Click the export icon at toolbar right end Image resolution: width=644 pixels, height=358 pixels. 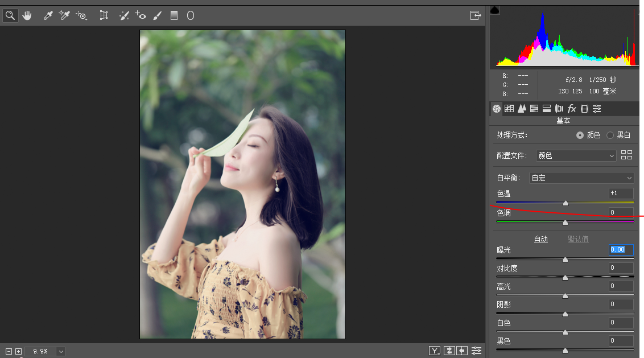point(476,15)
